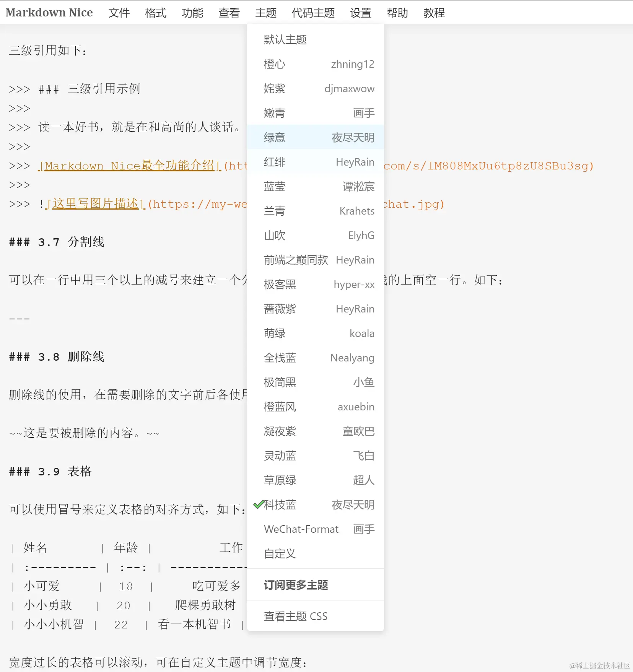Apply the 极客黑 theme by hyper-xx
Image resolution: width=633 pixels, height=672 pixels.
click(x=316, y=284)
